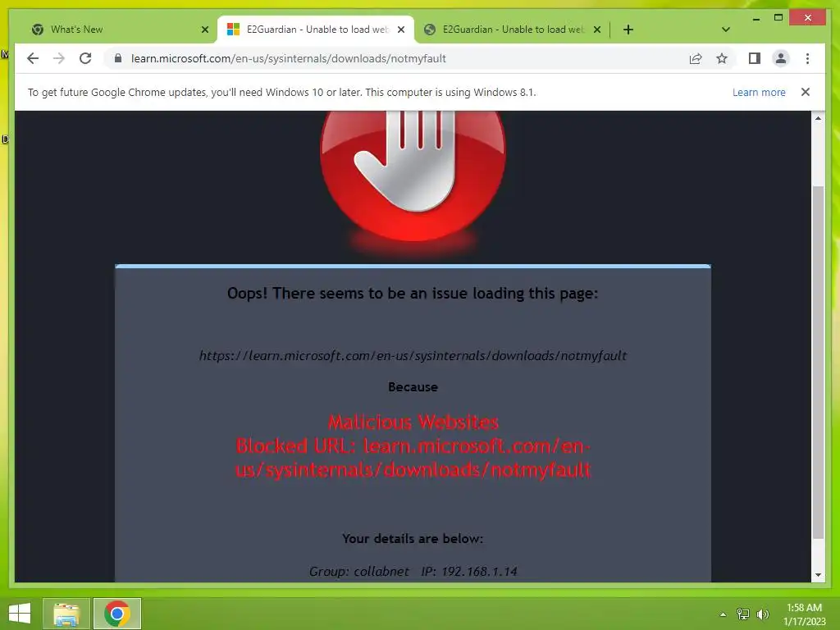Click the 'Malicious Websites' reason text

tap(413, 422)
